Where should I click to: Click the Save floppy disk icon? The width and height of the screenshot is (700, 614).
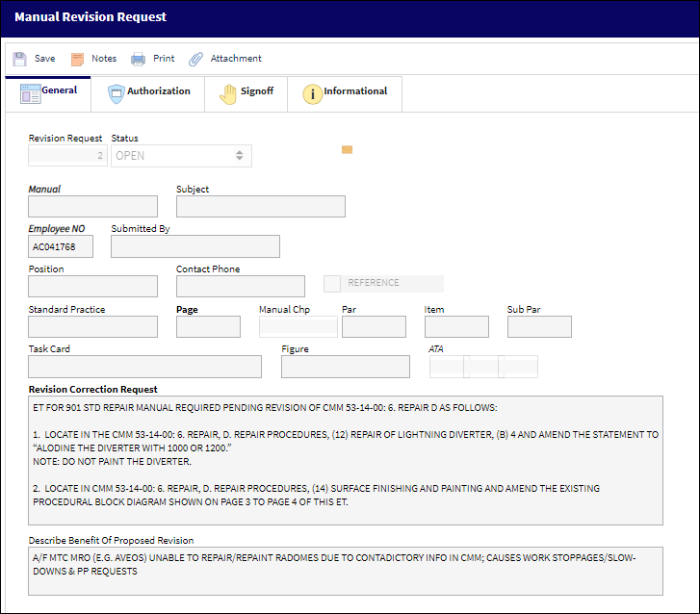19,59
